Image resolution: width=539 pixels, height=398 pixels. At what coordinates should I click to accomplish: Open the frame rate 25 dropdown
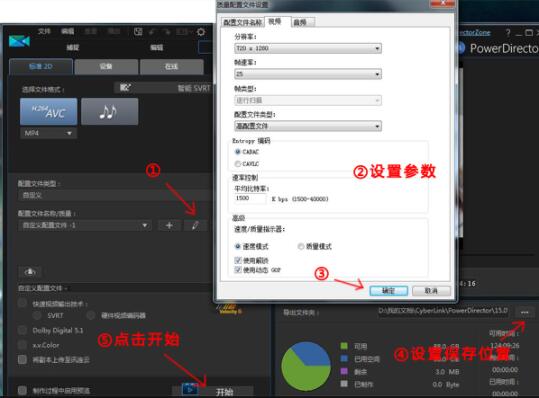pyautogui.click(x=308, y=74)
